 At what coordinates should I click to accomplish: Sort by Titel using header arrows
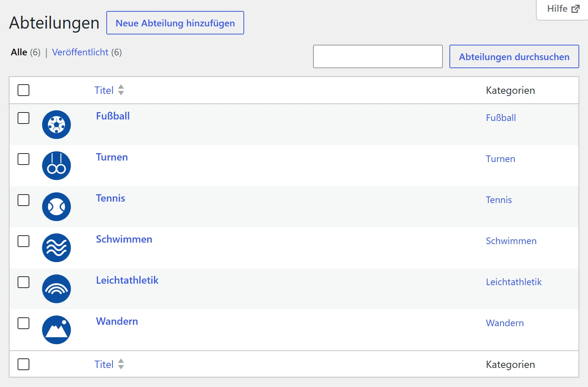click(121, 90)
